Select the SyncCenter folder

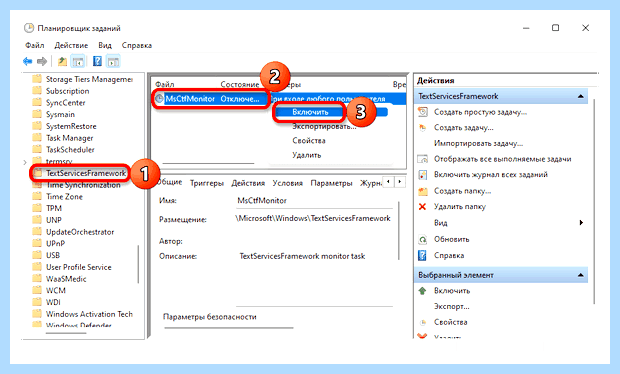(x=66, y=103)
